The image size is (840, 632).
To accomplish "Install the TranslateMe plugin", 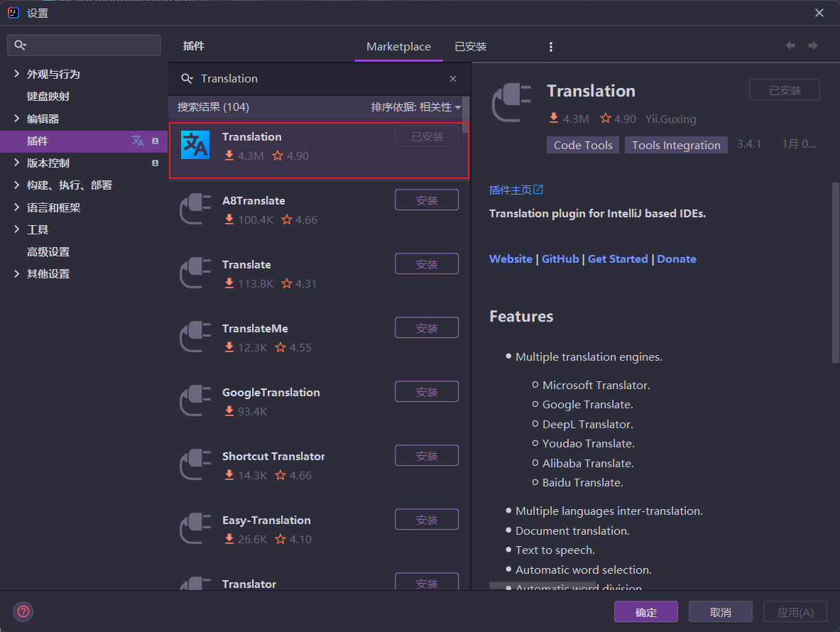I will click(x=427, y=328).
